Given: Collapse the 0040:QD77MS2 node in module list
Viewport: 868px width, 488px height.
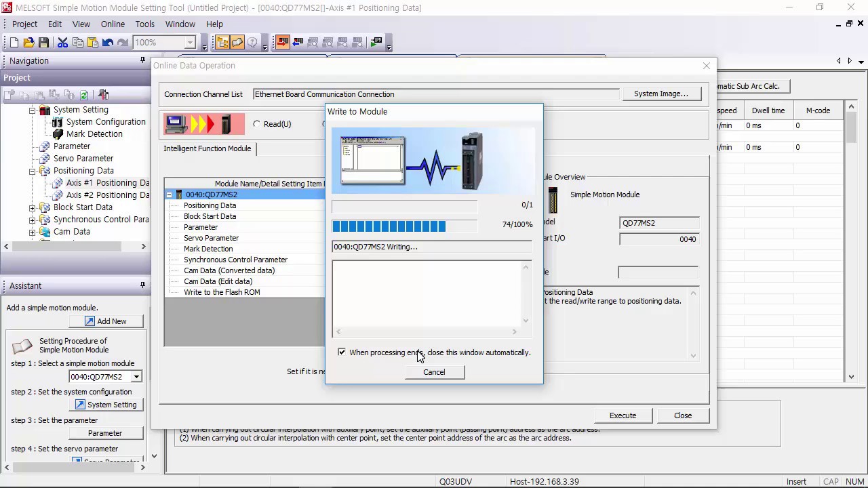Looking at the screenshot, I should click(x=170, y=195).
